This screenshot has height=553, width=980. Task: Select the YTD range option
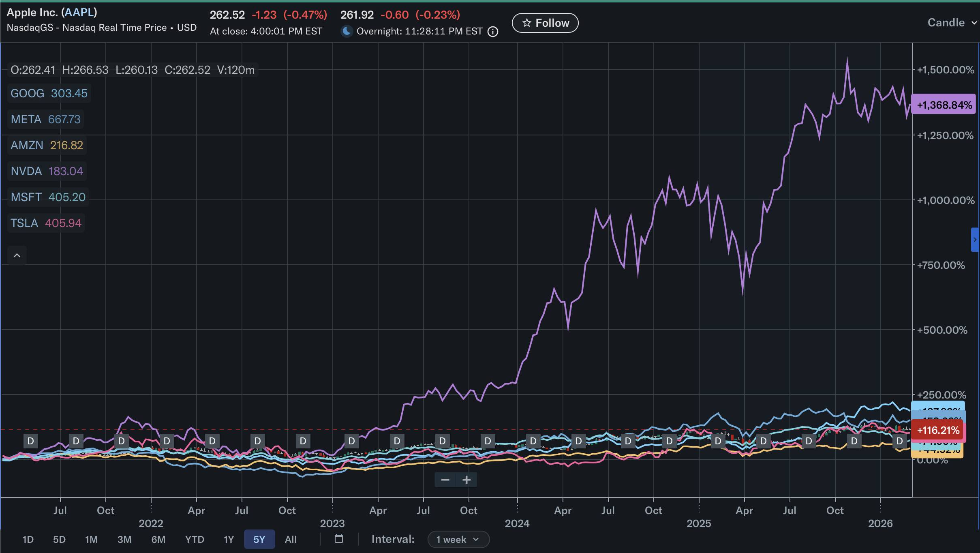coord(195,540)
